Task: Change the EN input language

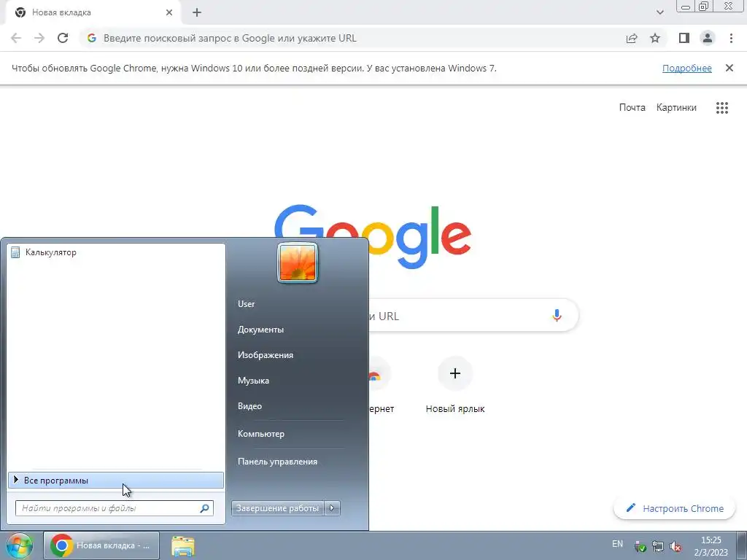Action: (617, 544)
